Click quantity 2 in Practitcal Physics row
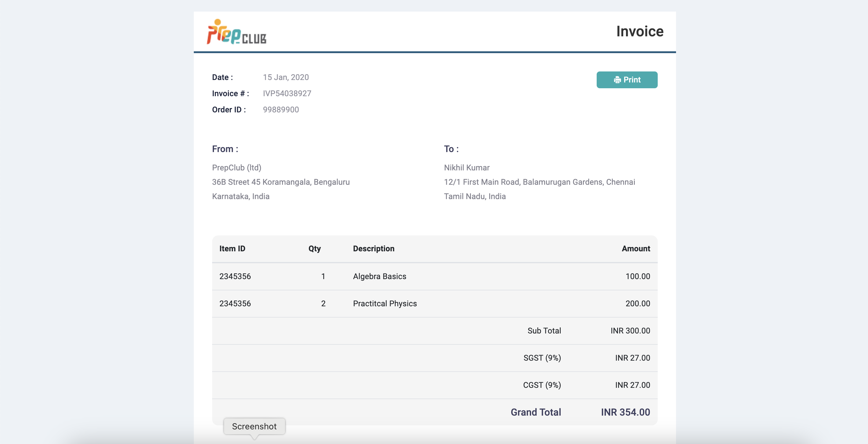This screenshot has width=868, height=444. coord(323,304)
